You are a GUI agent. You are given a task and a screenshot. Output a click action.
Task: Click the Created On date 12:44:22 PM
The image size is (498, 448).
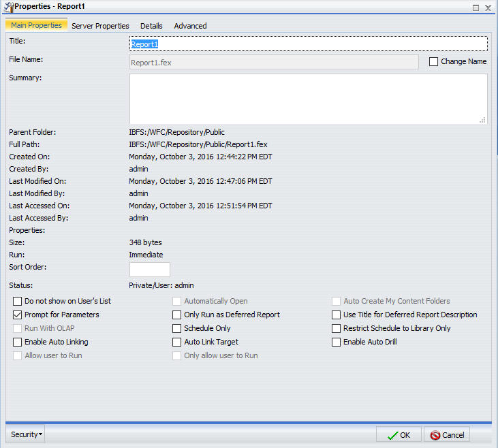pyautogui.click(x=200, y=157)
